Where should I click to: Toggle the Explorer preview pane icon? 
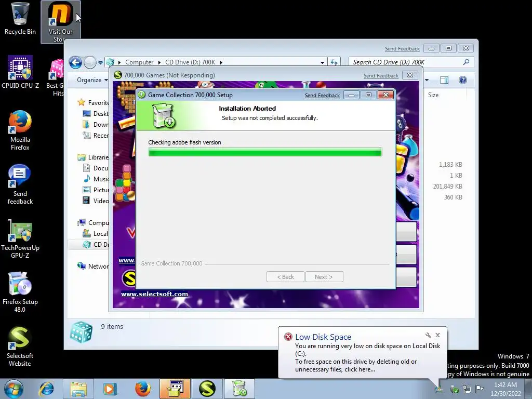click(444, 80)
